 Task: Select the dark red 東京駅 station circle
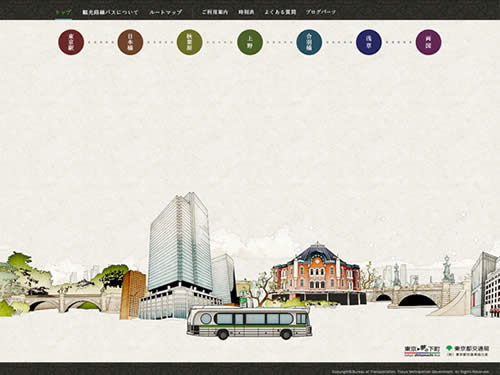point(71,42)
